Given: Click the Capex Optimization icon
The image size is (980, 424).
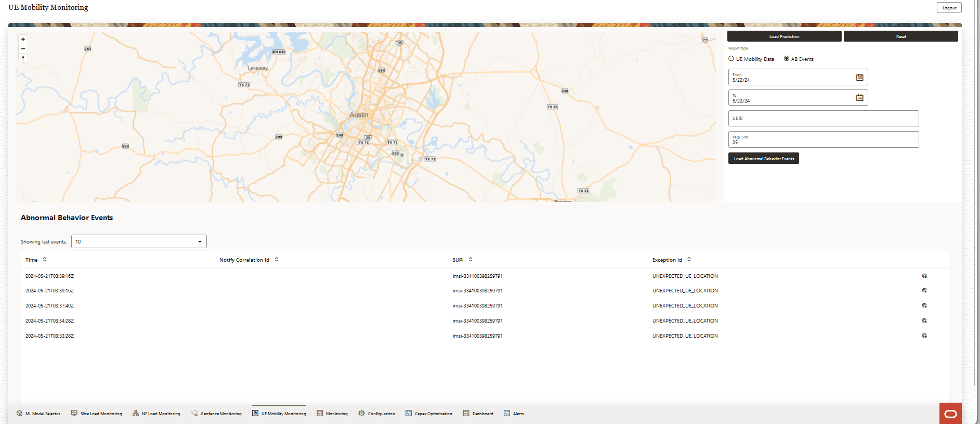Looking at the screenshot, I should click(409, 413).
